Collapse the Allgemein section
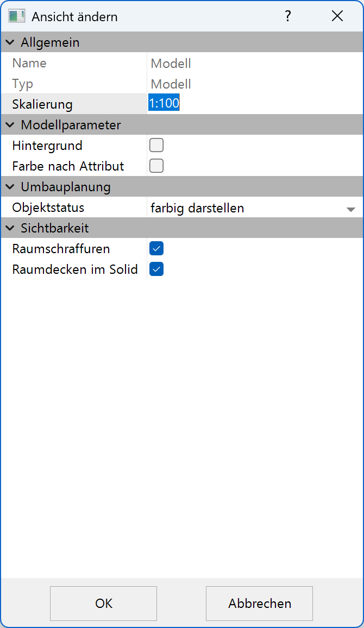Viewport: 364px width, 628px height. click(x=9, y=42)
